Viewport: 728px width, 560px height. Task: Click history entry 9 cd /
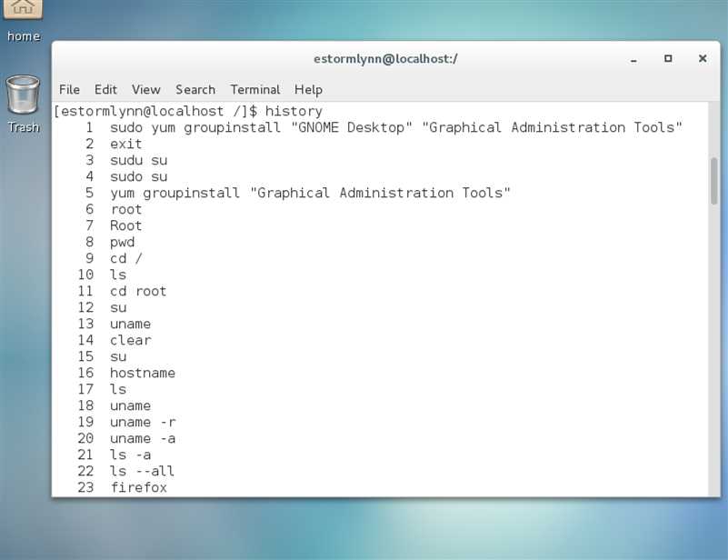[x=114, y=258]
